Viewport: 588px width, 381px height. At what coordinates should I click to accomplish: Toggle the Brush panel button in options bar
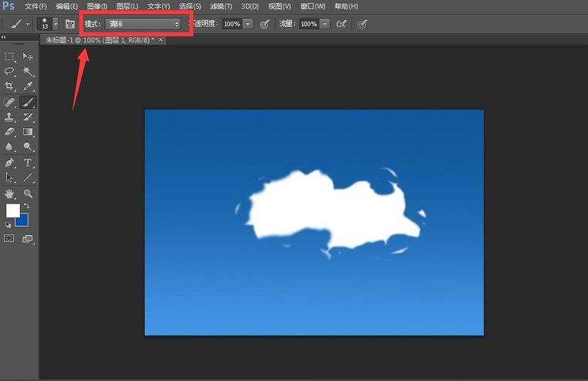pos(70,24)
